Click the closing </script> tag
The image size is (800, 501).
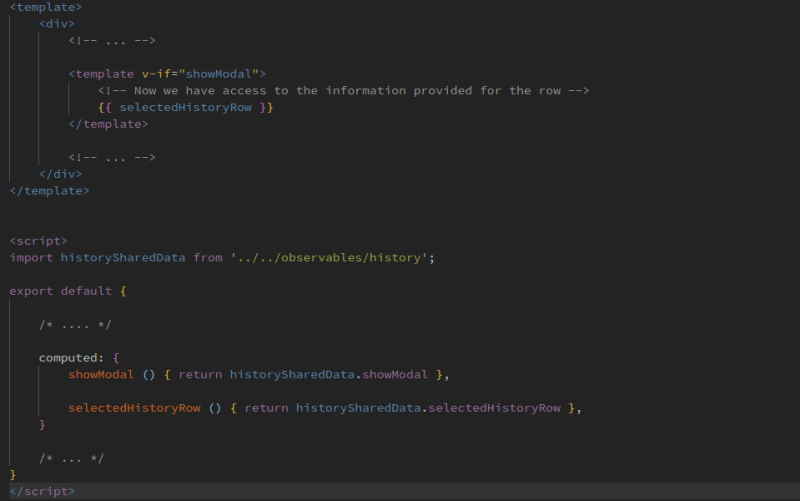pos(42,491)
